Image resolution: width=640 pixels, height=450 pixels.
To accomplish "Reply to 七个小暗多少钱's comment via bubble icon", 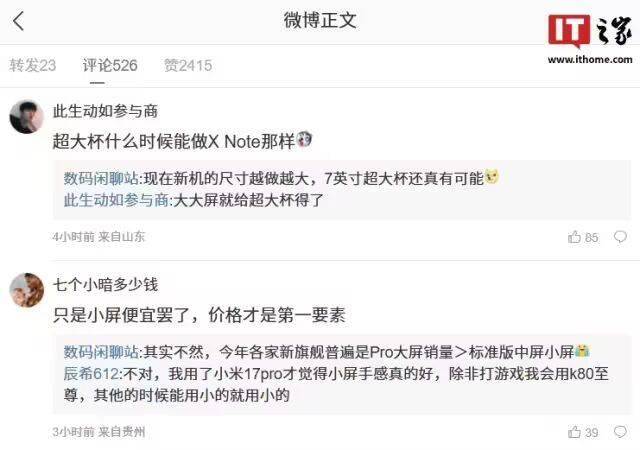I will click(620, 432).
